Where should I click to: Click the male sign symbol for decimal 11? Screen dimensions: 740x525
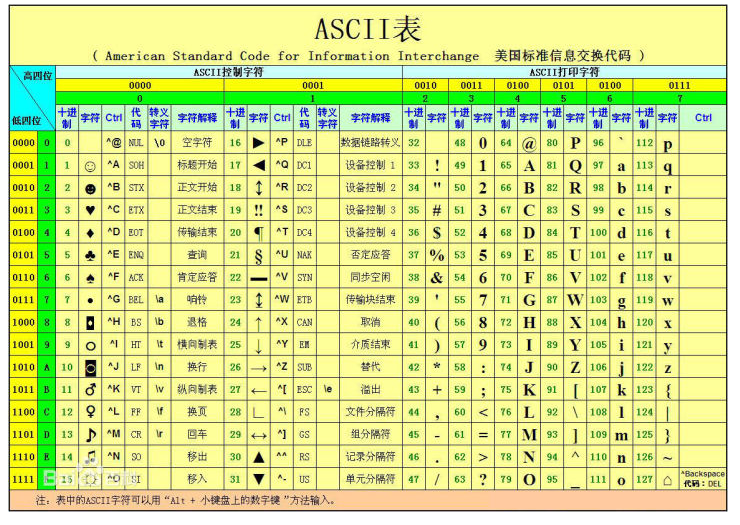click(90, 390)
